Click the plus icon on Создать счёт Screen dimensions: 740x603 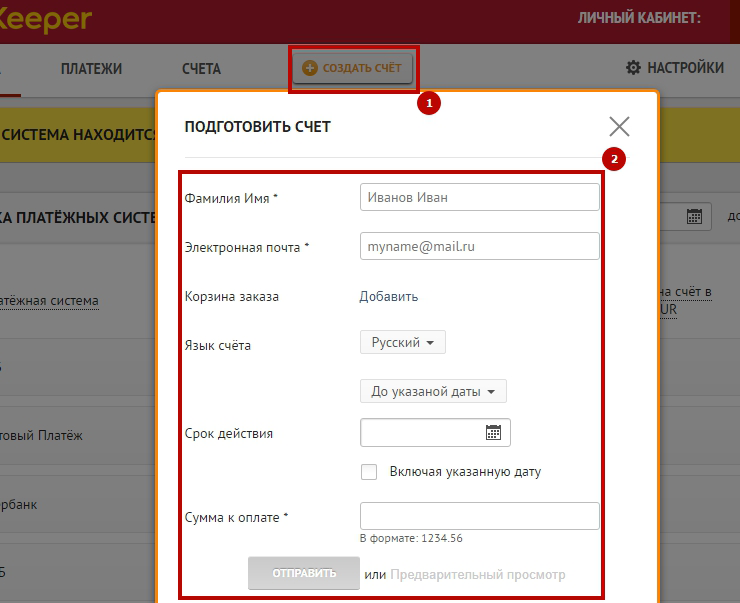(310, 69)
